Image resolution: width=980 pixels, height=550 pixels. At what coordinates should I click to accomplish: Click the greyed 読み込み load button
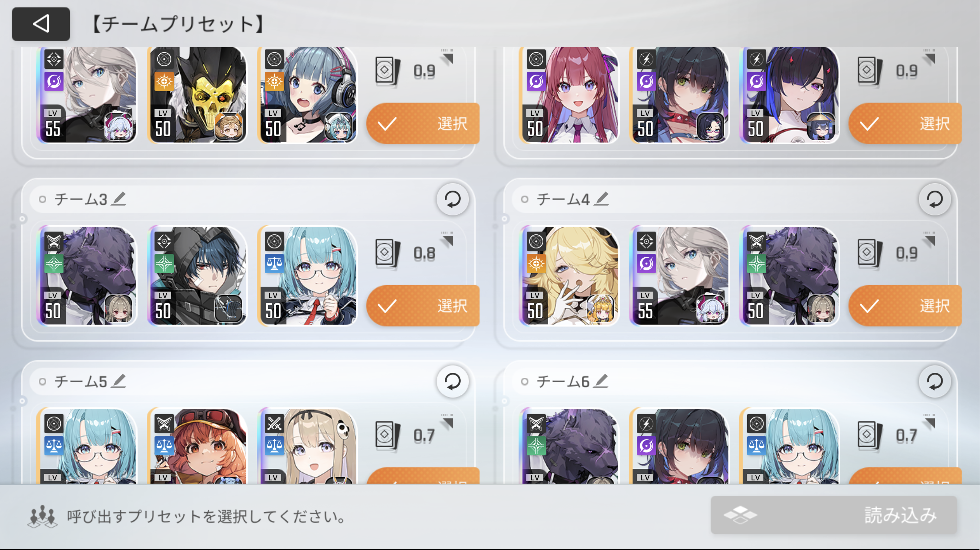click(834, 515)
